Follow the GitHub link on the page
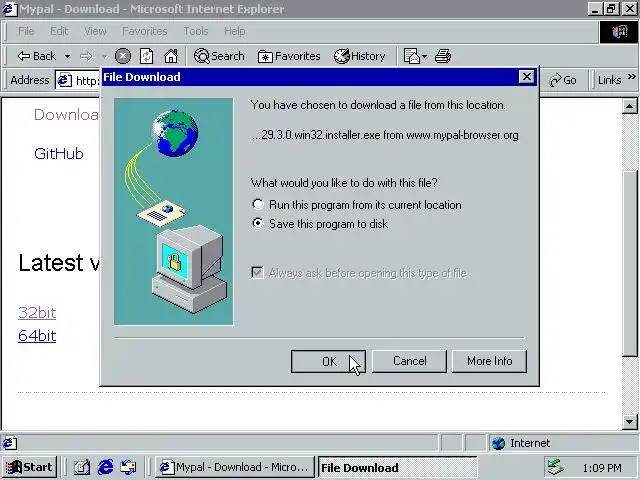 pyautogui.click(x=59, y=154)
